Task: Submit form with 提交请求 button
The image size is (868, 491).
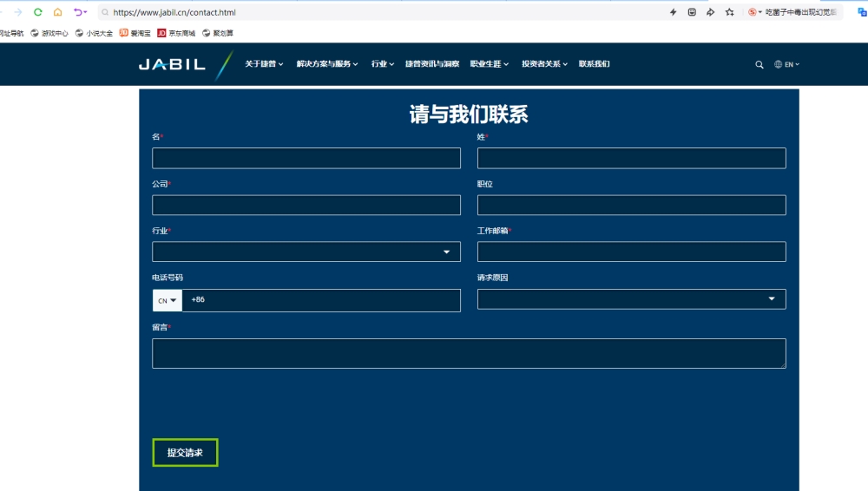Action: pos(186,452)
